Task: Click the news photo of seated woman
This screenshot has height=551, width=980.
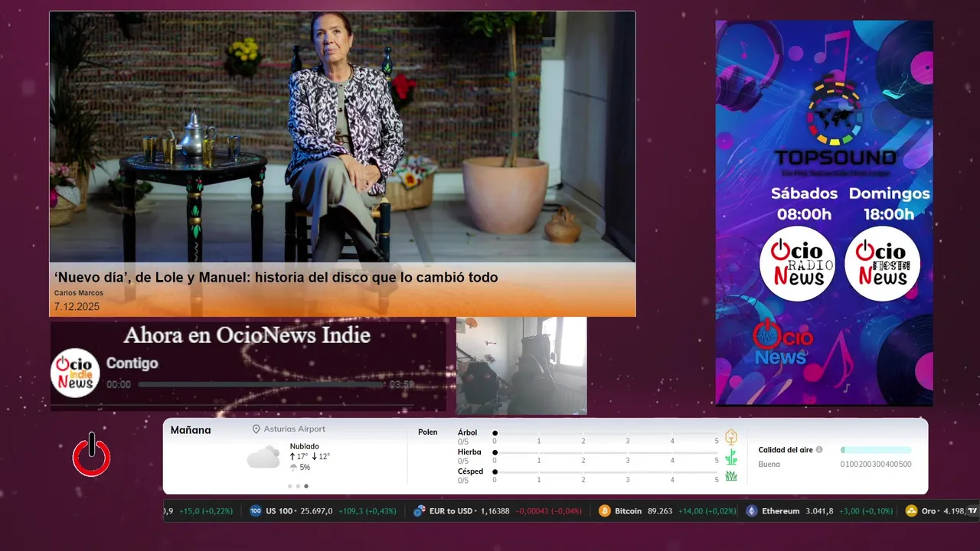Action: pyautogui.click(x=342, y=138)
